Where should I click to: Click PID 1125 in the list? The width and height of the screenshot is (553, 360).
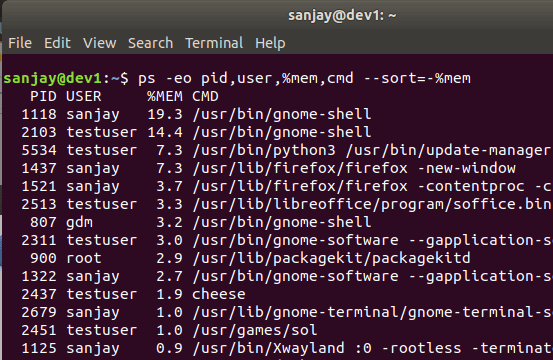[39, 348]
